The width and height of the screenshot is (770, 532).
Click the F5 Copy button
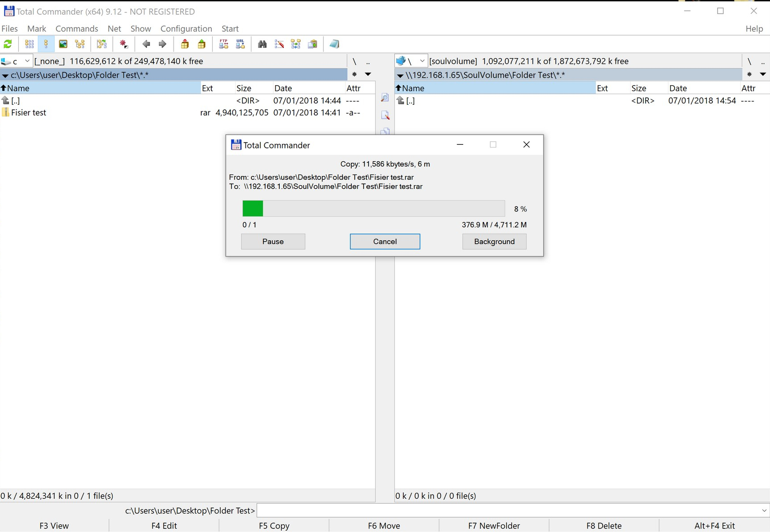click(274, 525)
